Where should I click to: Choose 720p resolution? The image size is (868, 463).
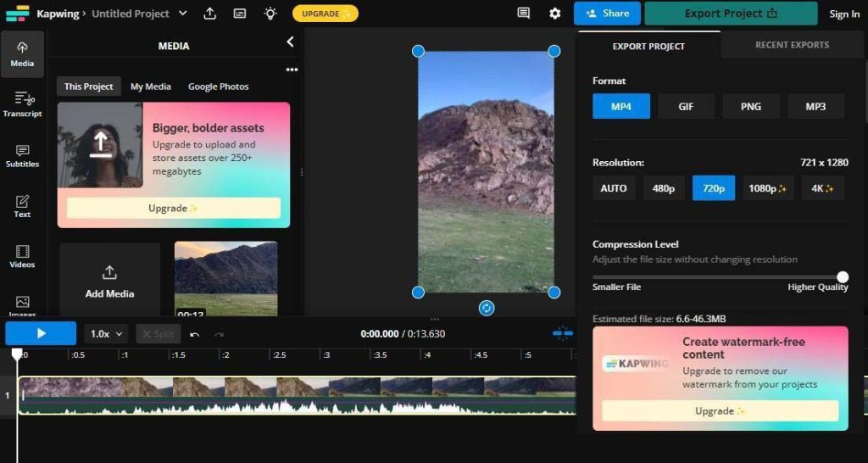tap(714, 188)
